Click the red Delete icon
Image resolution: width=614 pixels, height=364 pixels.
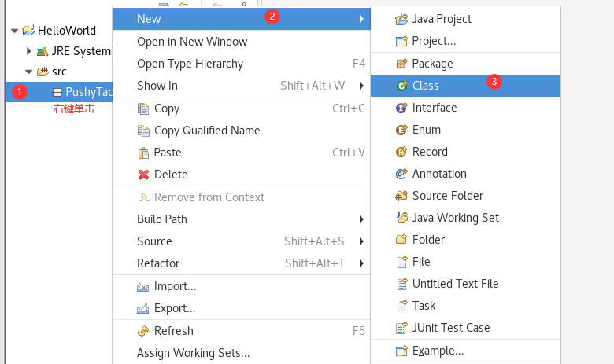(x=143, y=175)
